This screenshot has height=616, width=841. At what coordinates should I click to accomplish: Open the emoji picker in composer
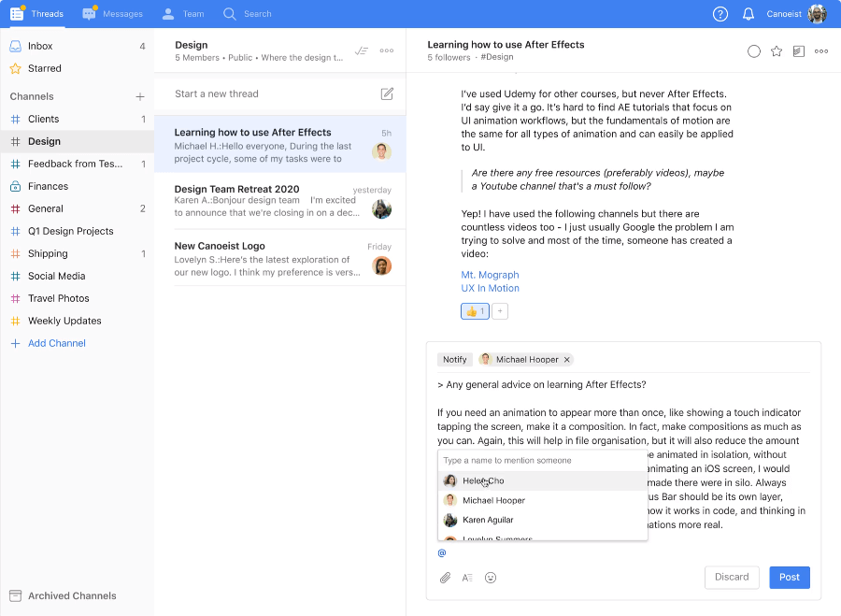491,578
